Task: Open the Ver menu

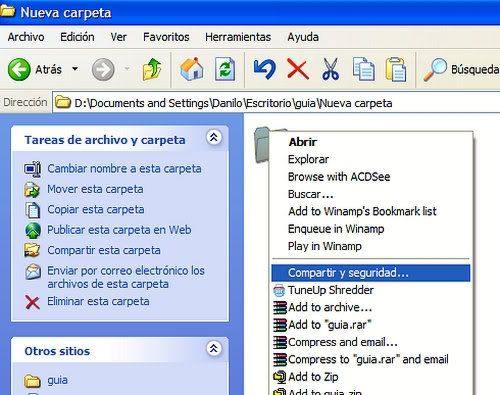Action: [x=118, y=37]
